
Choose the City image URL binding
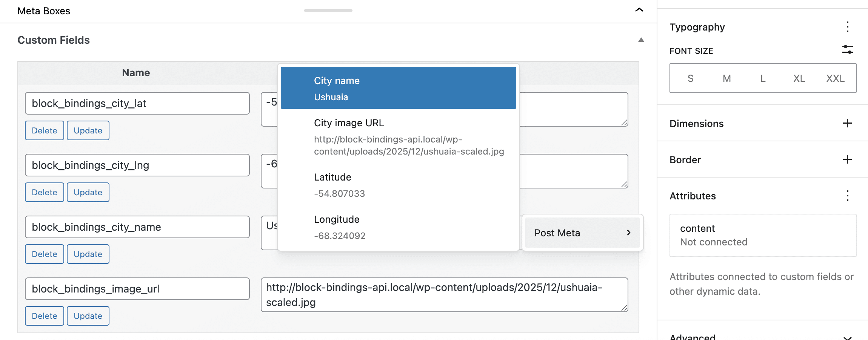tap(398, 137)
